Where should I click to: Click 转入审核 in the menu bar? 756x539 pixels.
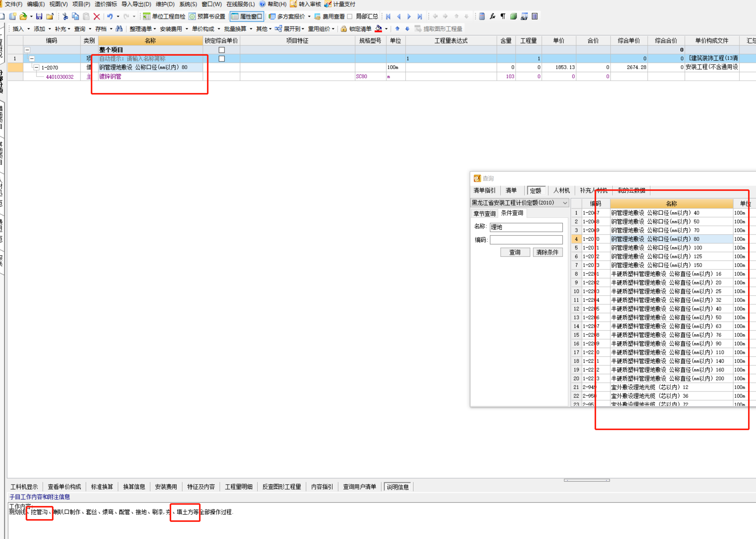pos(306,4)
